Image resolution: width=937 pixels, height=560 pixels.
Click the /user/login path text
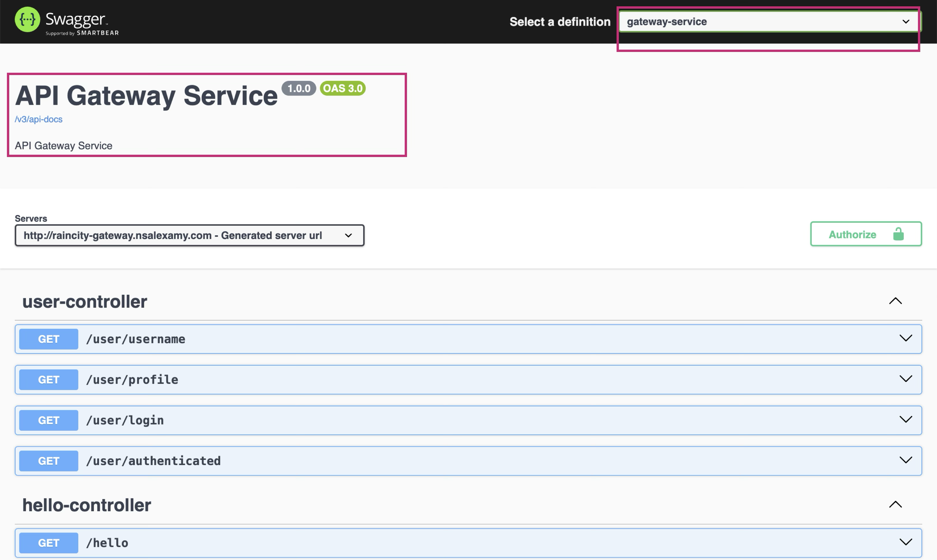[125, 420]
